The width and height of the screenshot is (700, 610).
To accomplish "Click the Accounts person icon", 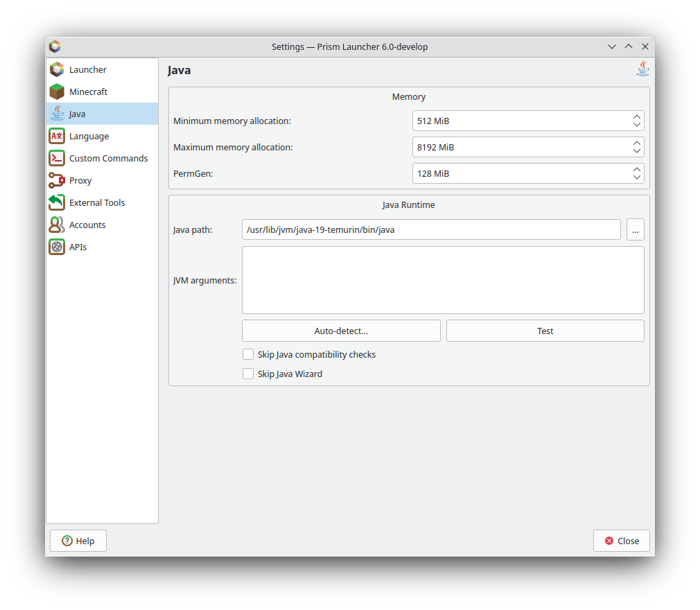I will pyautogui.click(x=57, y=225).
